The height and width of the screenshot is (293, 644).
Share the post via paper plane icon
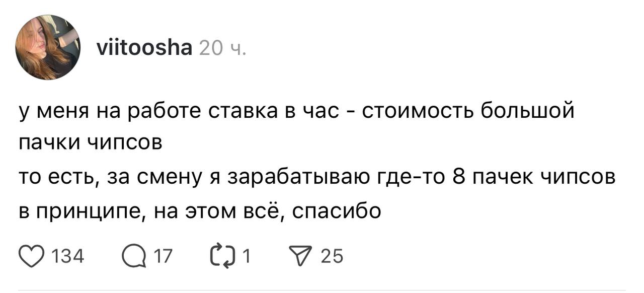304,257
